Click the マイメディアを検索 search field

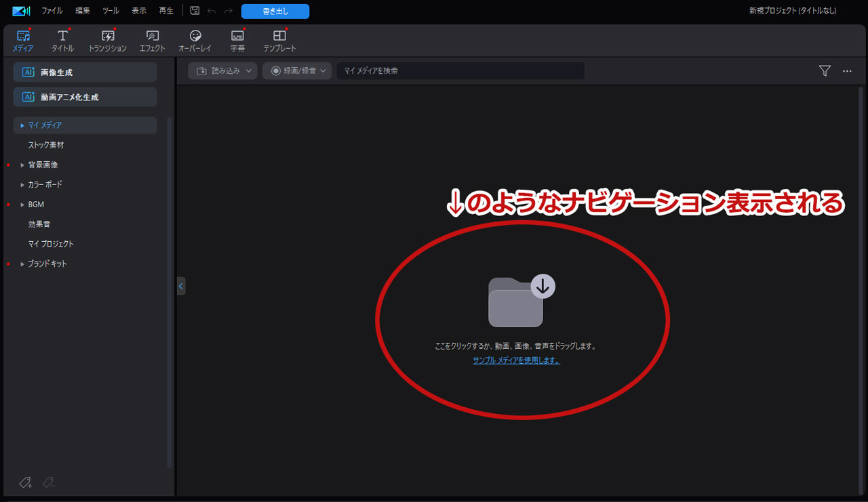point(460,70)
